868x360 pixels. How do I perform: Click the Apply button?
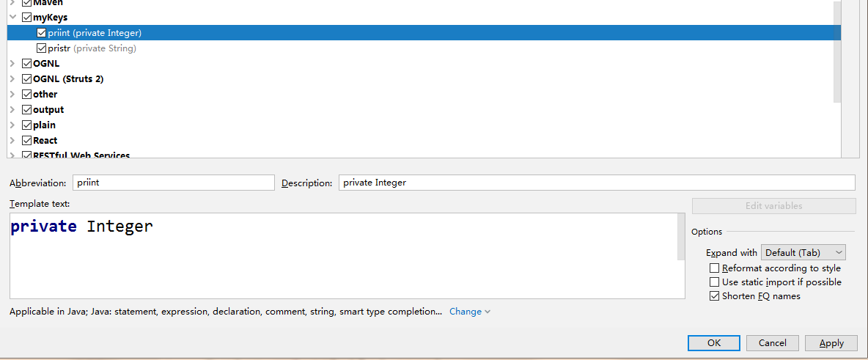point(831,343)
